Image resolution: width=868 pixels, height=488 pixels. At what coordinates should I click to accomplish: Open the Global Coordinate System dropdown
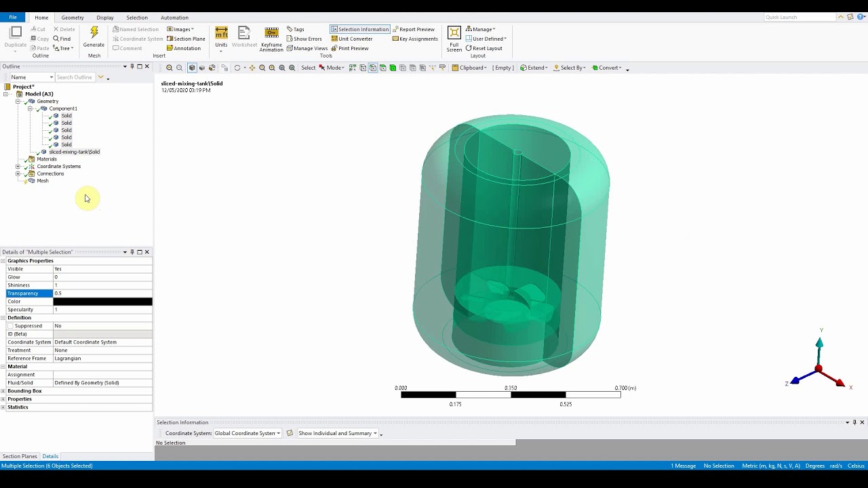click(247, 433)
